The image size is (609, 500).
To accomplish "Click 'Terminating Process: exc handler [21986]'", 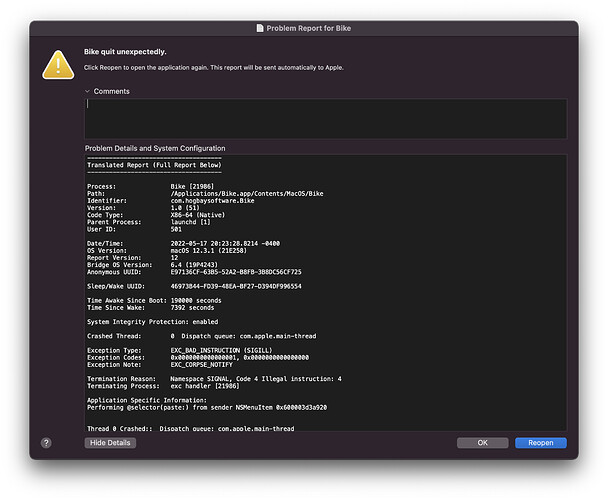I will [x=164, y=386].
